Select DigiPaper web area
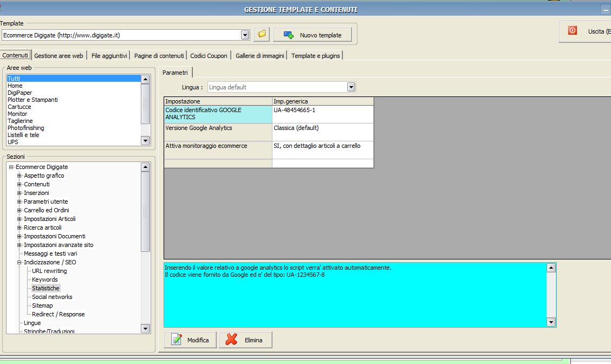The width and height of the screenshot is (611, 364). tap(74, 93)
